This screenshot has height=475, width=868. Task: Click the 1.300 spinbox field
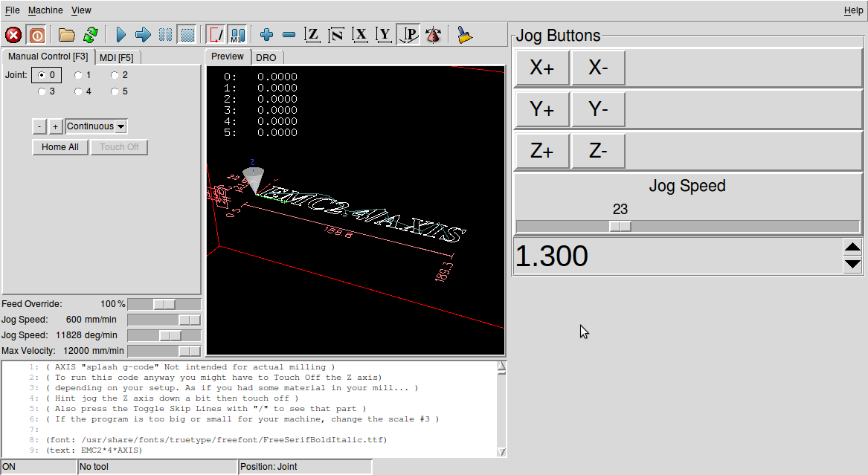pyautogui.click(x=678, y=256)
